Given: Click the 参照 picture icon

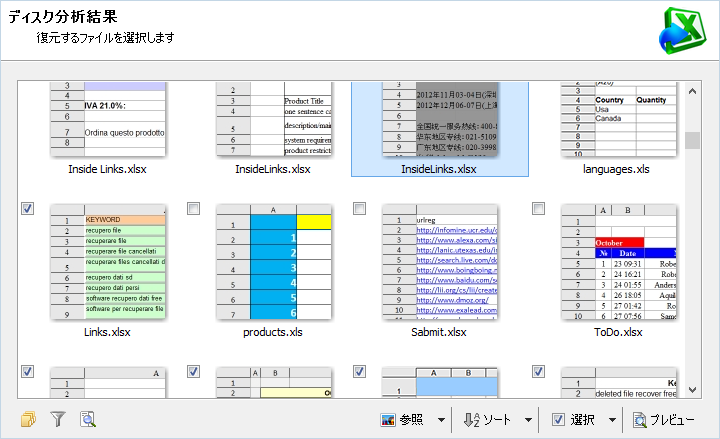Looking at the screenshot, I should (x=388, y=420).
